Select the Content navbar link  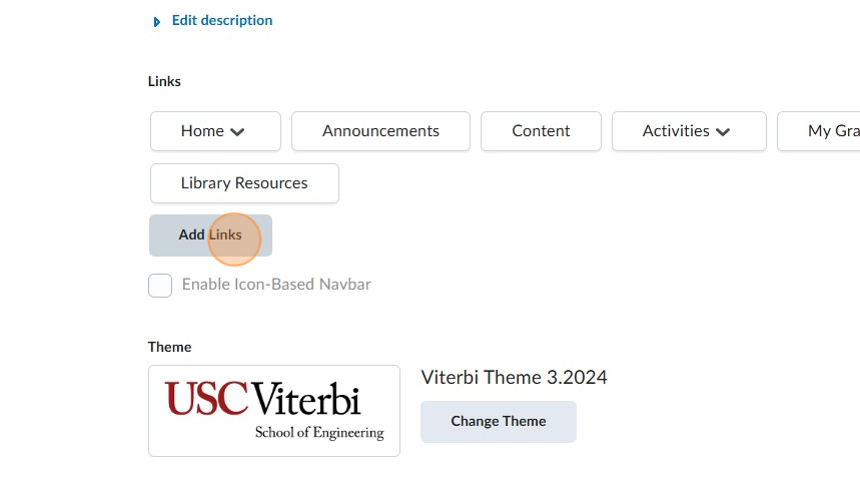pyautogui.click(x=540, y=131)
